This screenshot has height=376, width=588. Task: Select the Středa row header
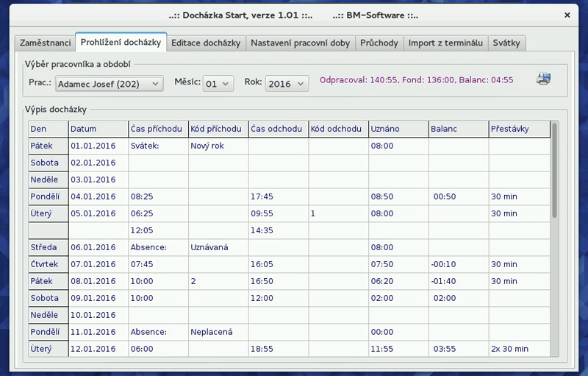coord(47,247)
